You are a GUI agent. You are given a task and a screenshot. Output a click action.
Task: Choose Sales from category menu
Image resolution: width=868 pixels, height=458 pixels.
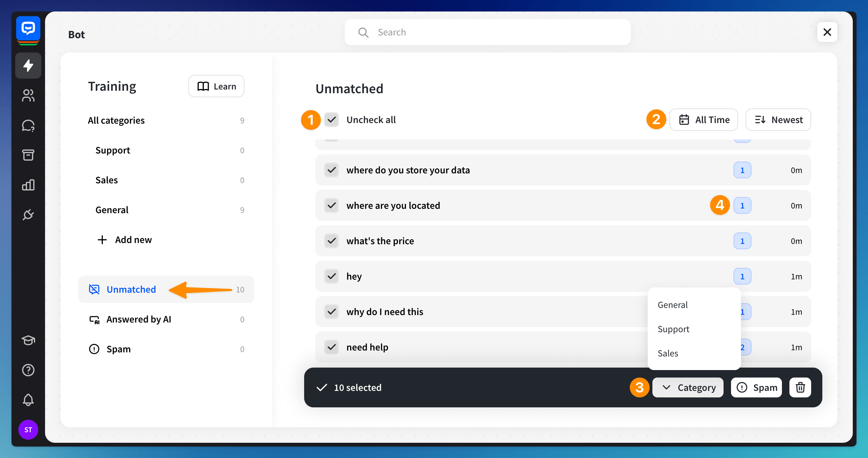click(x=668, y=353)
